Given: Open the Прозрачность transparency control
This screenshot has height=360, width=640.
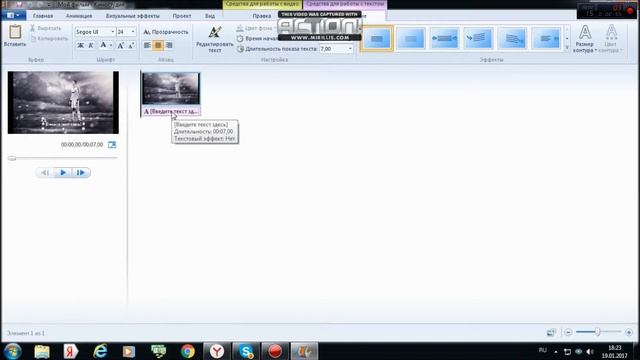Looking at the screenshot, I should pos(166,32).
